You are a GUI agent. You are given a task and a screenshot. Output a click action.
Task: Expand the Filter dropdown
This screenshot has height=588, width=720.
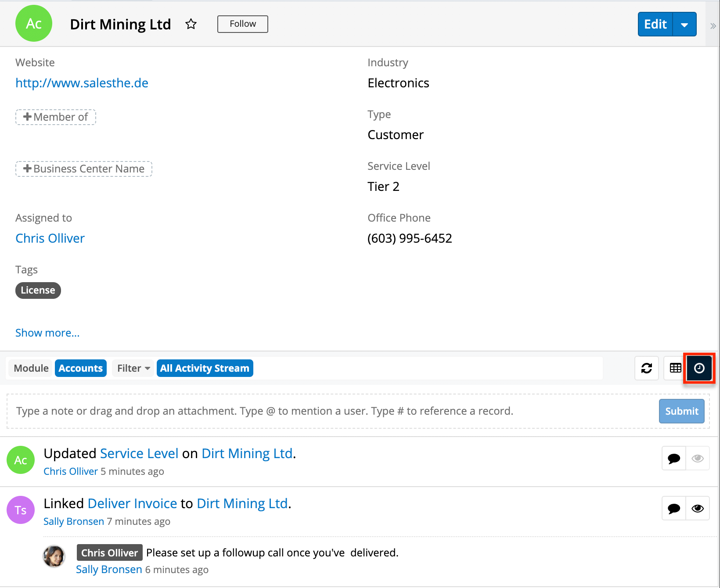click(x=133, y=368)
